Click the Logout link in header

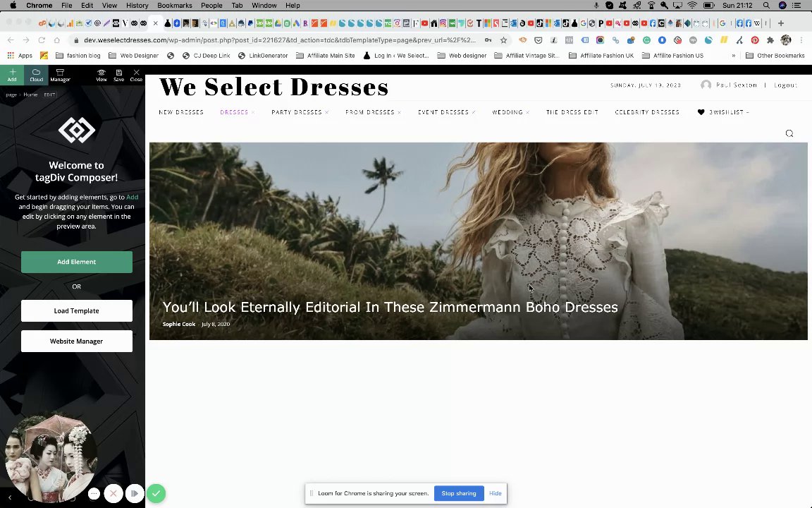pos(786,85)
